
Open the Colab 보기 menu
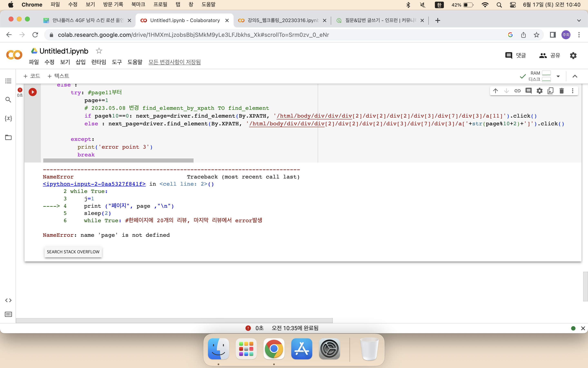[65, 62]
